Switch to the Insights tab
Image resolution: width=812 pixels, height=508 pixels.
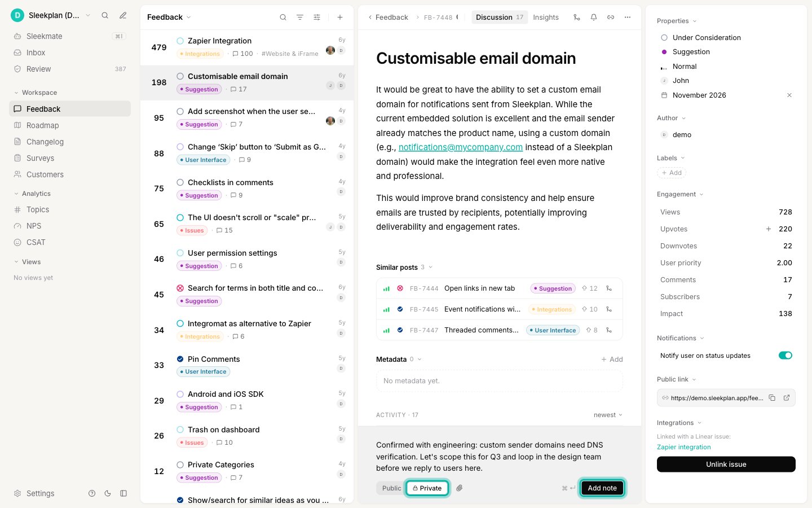(x=546, y=17)
